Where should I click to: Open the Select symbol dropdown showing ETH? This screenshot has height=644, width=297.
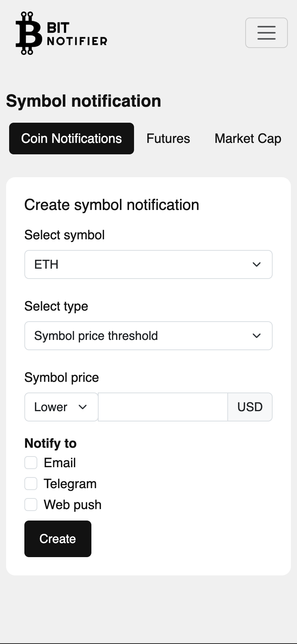point(148,264)
